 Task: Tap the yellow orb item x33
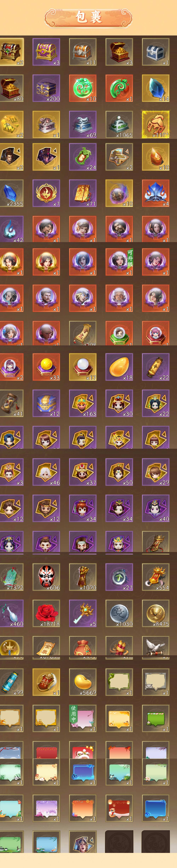[x=46, y=367]
